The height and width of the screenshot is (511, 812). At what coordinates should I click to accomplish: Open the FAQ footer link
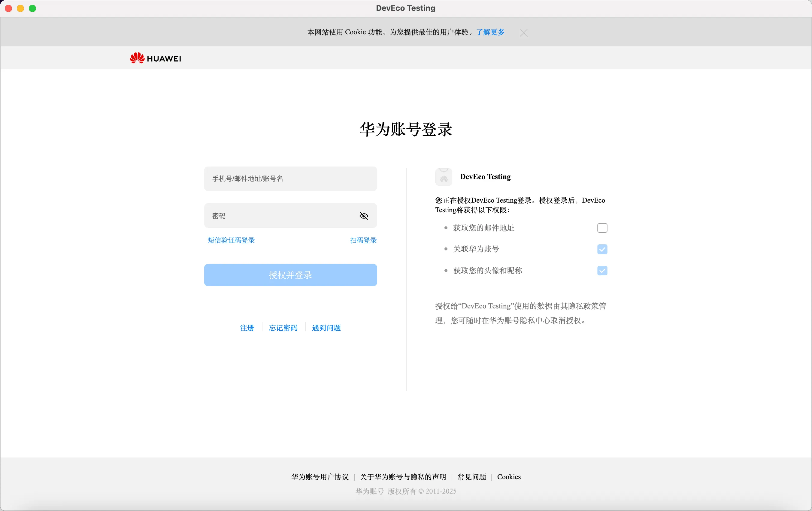click(471, 476)
